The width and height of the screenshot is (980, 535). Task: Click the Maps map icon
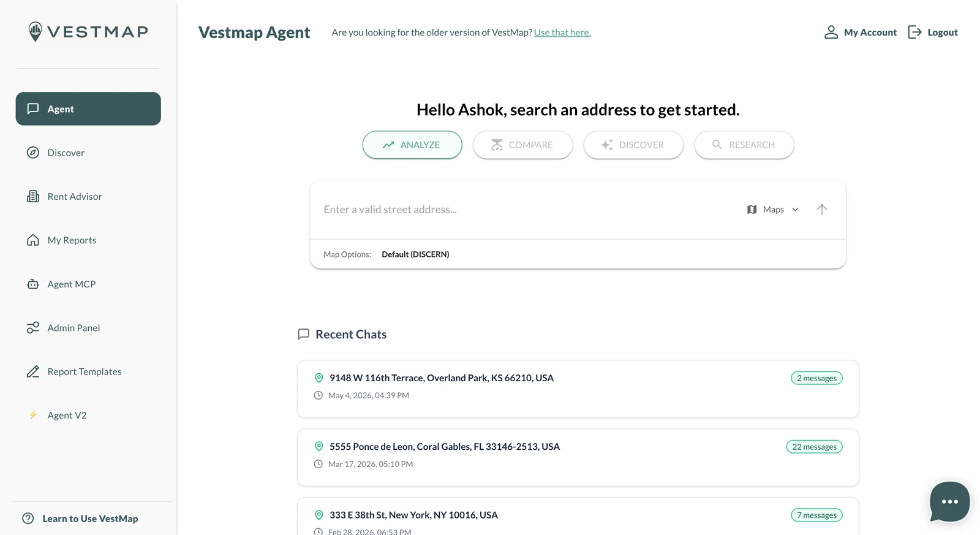(x=752, y=210)
